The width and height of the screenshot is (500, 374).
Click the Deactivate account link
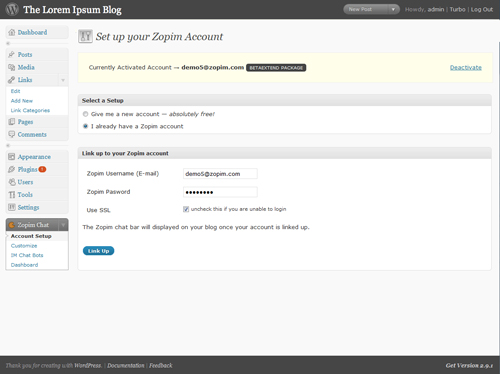(466, 67)
